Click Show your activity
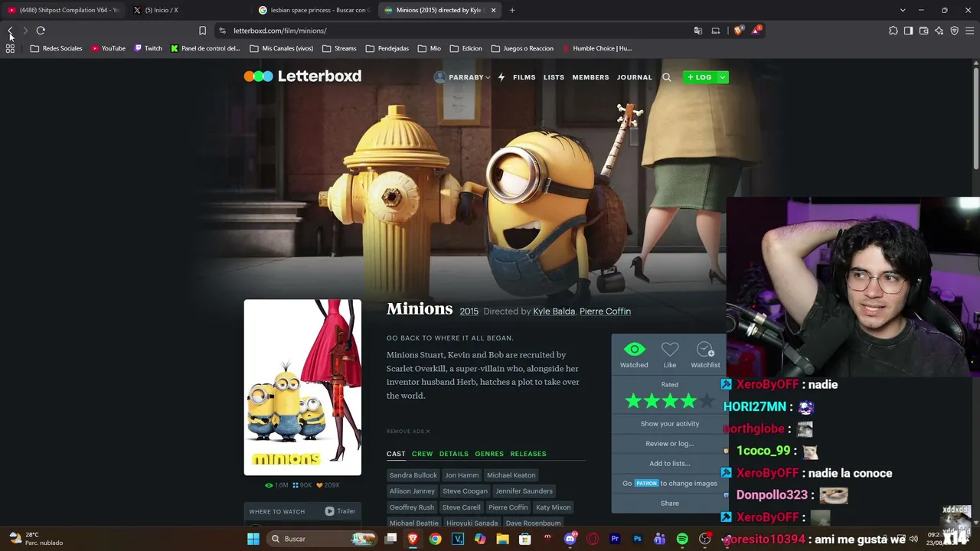980x551 pixels. click(670, 424)
